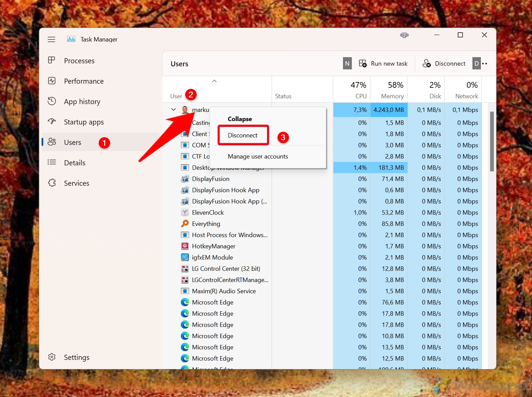Select the LG Control Center (32 bit) name
This screenshot has height=397, width=532.
pos(226,269)
